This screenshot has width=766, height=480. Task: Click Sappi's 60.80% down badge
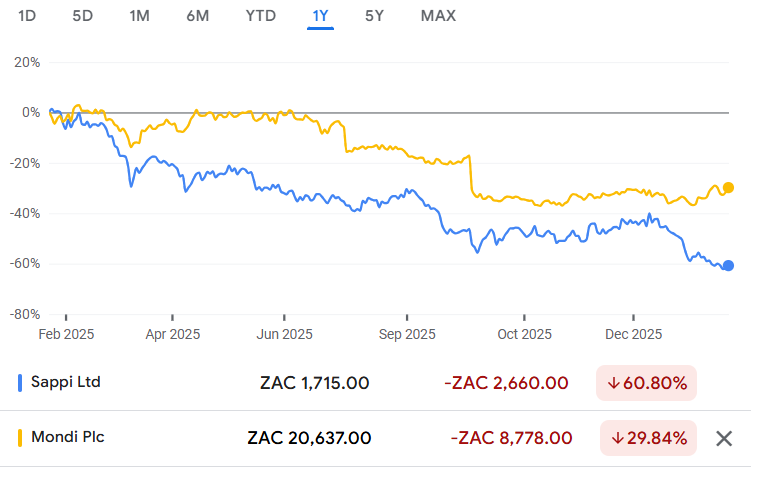(647, 383)
